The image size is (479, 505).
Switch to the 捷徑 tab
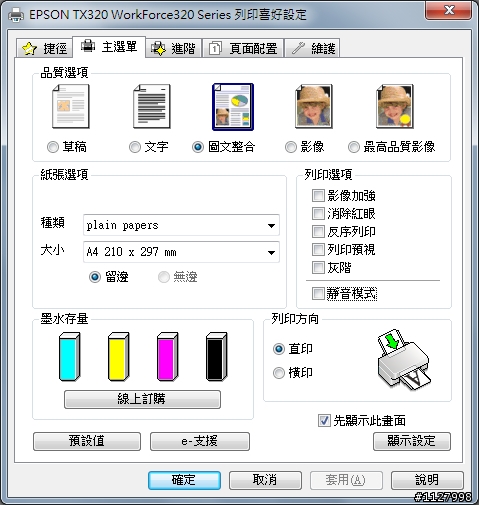coord(44,49)
